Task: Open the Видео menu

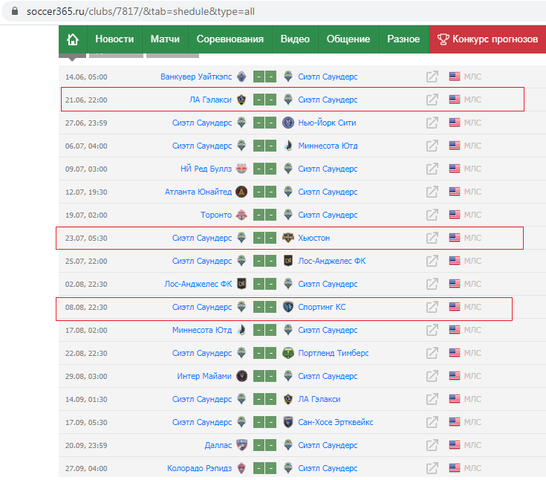Action: click(x=295, y=39)
